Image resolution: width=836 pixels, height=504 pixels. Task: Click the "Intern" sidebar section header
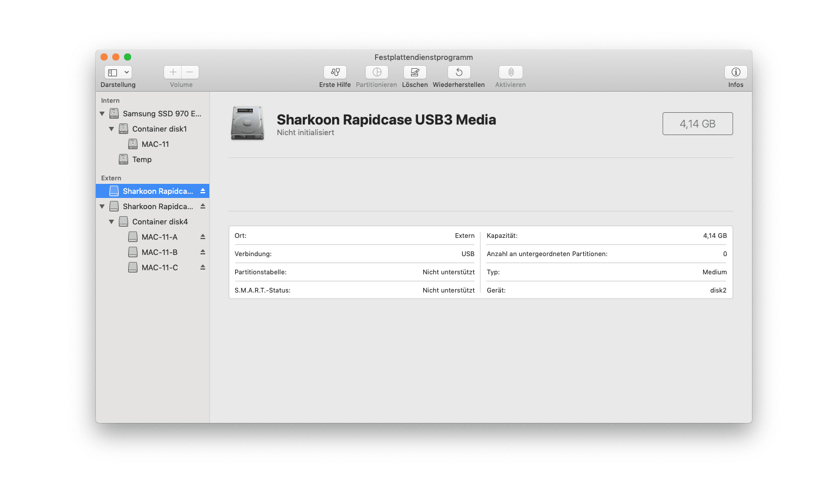coord(111,100)
